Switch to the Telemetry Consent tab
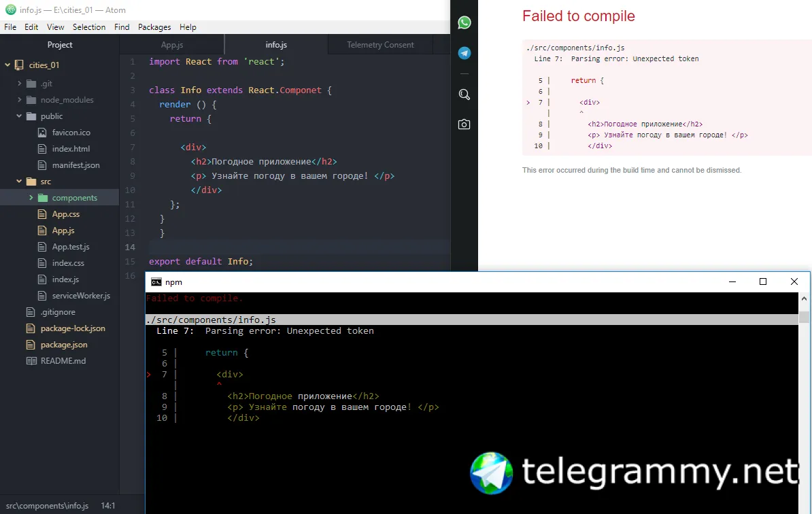 point(380,44)
